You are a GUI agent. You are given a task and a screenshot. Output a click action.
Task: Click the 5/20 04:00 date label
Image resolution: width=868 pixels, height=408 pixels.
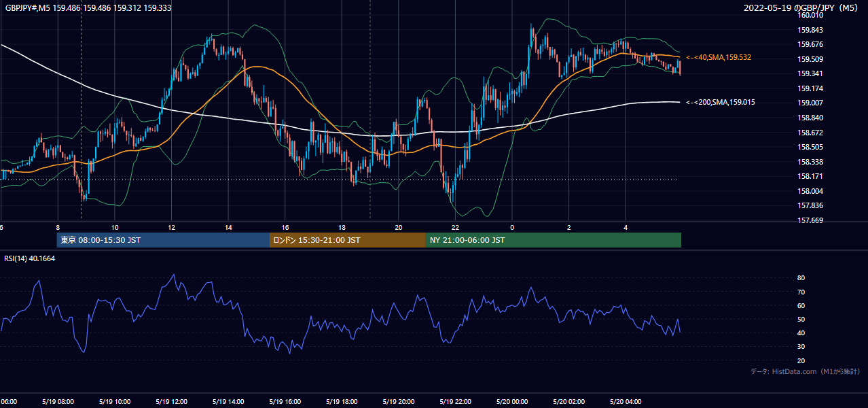626,402
